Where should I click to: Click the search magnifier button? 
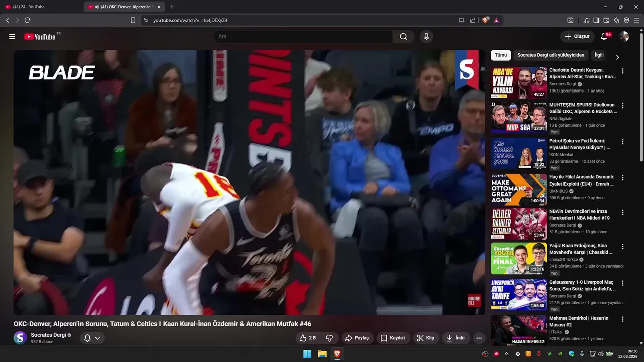404,37
